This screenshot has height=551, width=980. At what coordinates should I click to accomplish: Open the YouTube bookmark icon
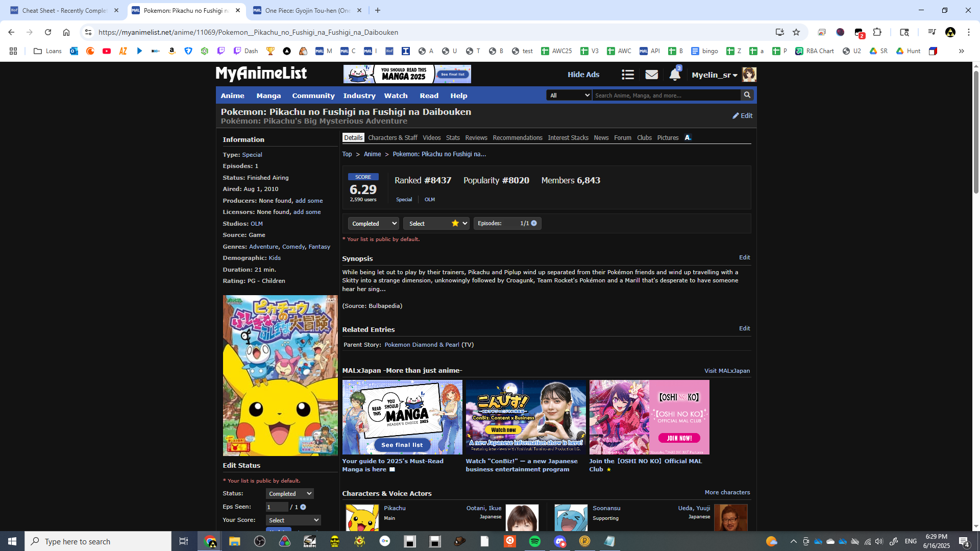(107, 51)
